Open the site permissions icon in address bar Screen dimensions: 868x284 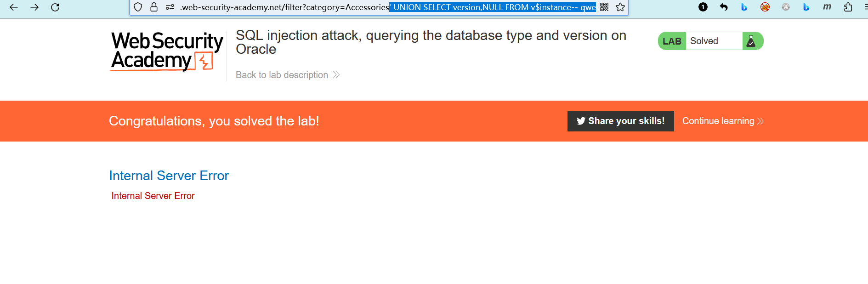click(170, 7)
